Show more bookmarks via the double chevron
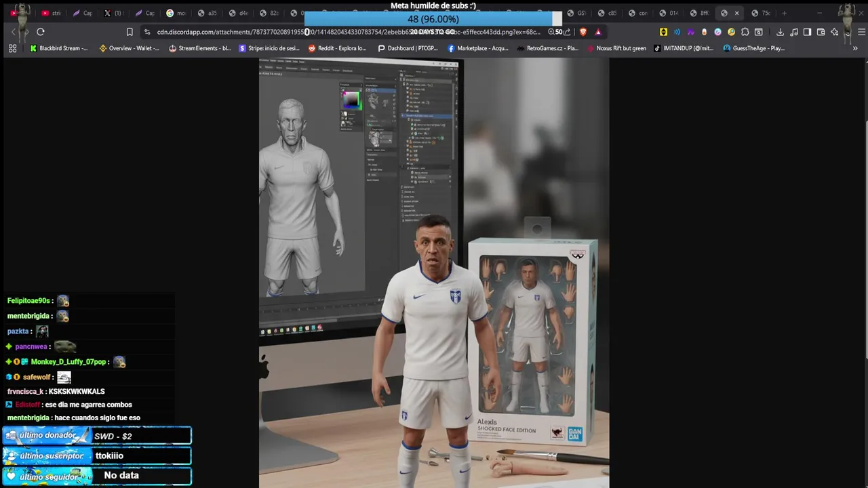This screenshot has height=488, width=868. click(854, 48)
